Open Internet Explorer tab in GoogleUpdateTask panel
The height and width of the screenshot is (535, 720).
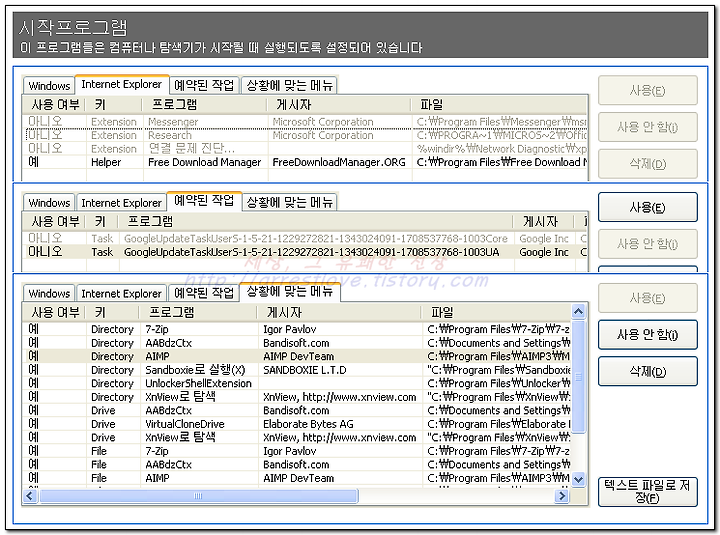coord(121,203)
